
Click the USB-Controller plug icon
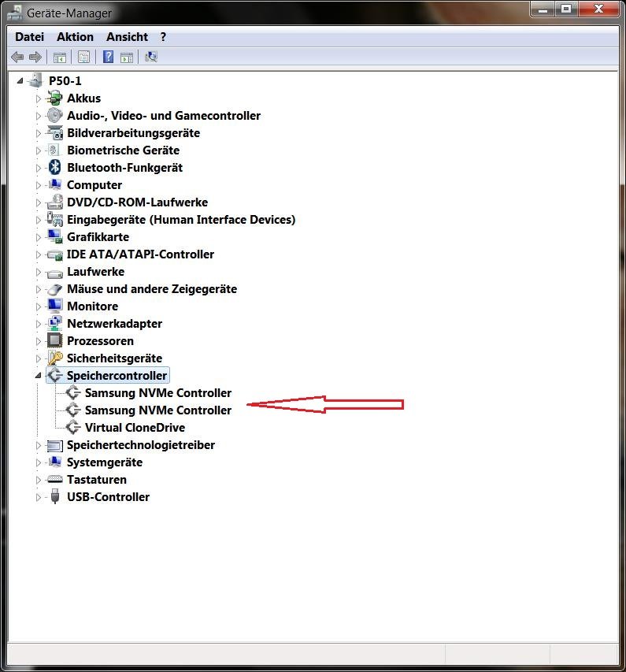pyautogui.click(x=55, y=496)
